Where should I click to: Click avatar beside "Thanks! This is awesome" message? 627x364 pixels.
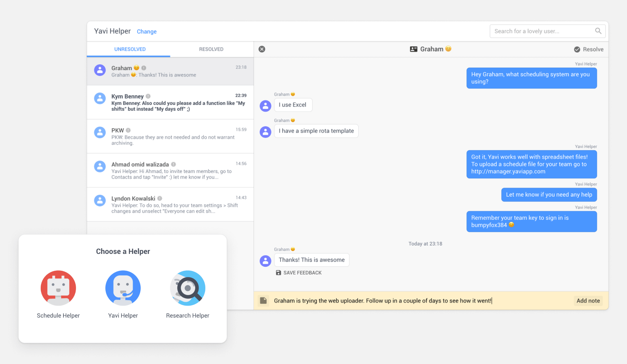pyautogui.click(x=266, y=261)
